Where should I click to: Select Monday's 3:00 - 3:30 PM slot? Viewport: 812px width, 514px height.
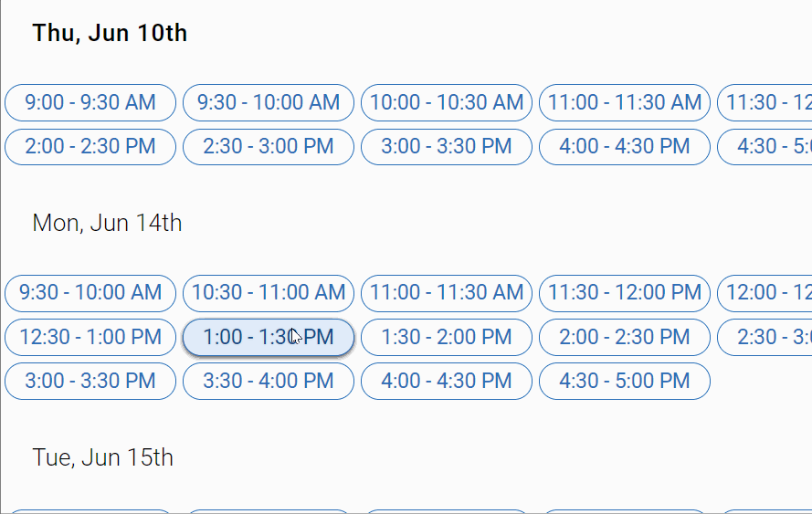[x=90, y=381]
